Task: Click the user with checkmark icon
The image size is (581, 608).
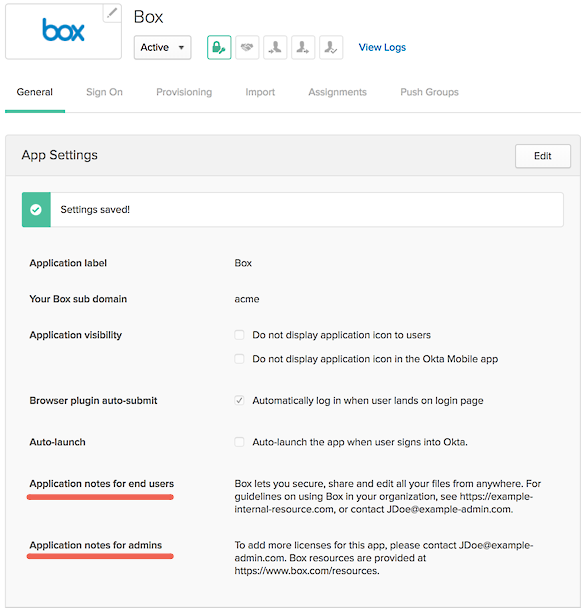Action: 331,47
